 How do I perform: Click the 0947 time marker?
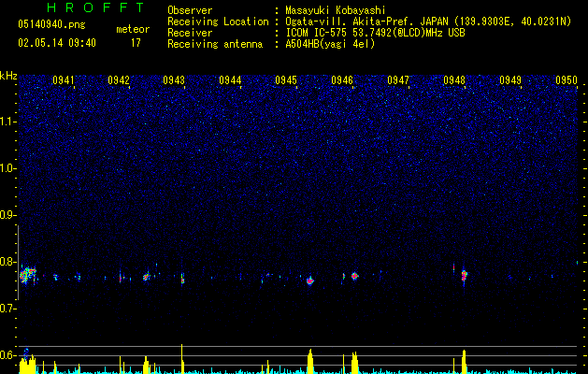click(x=398, y=80)
